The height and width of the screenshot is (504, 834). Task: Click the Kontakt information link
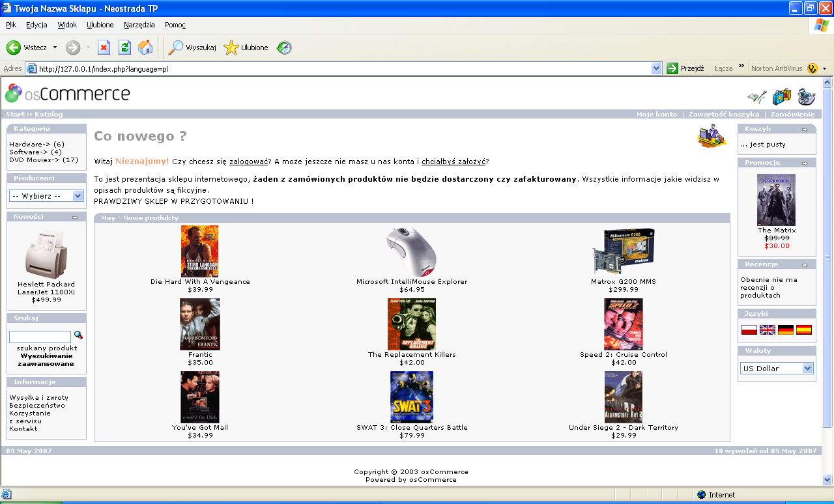tap(23, 428)
